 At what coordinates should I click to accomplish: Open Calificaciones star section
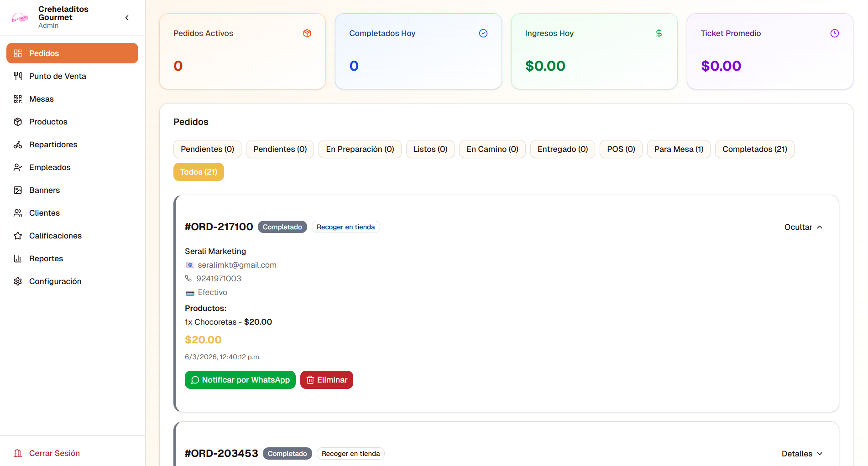[x=72, y=236]
